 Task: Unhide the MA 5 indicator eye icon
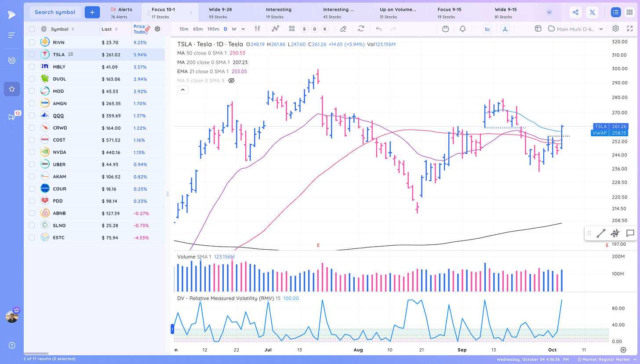(232, 81)
